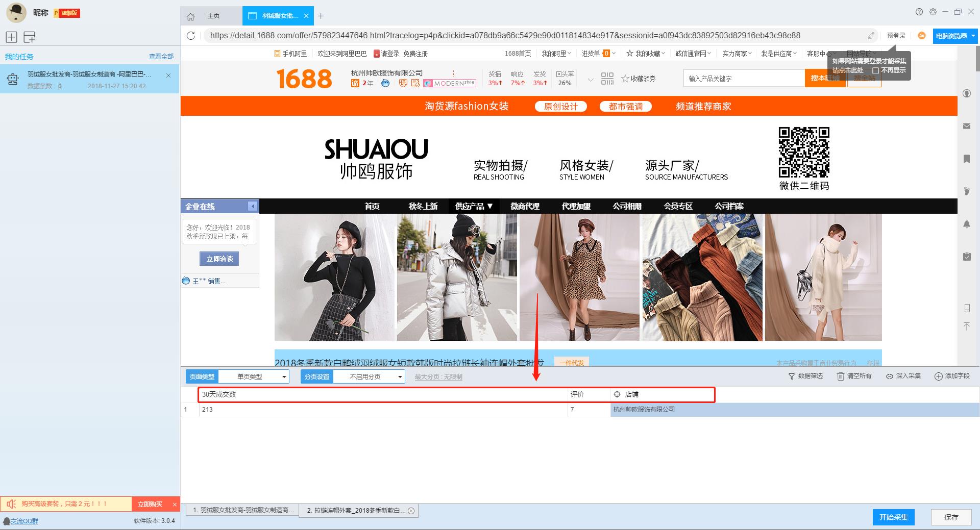The height and width of the screenshot is (530, 980).
Task: Click the blue Wangwang chat icon
Action: [385, 83]
